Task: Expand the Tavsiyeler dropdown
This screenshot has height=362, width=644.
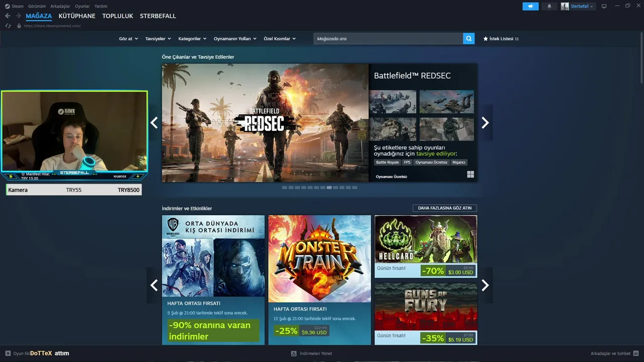Action: (x=158, y=39)
